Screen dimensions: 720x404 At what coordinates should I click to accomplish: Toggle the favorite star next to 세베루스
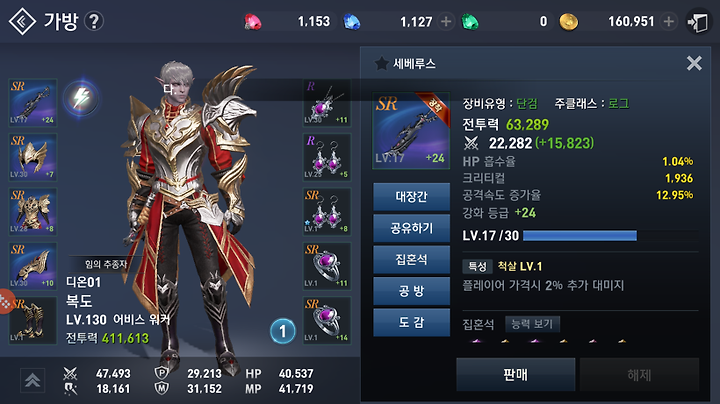click(381, 63)
